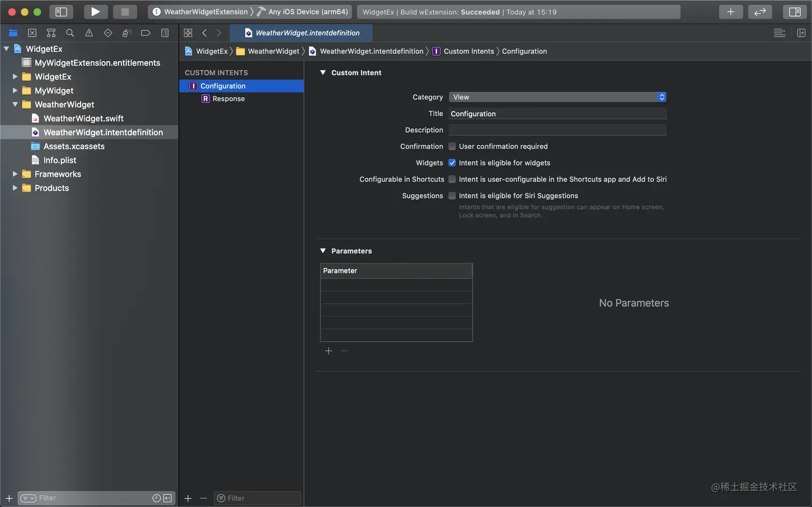Show the Project navigator folder icon
812x507 pixels.
[13, 33]
